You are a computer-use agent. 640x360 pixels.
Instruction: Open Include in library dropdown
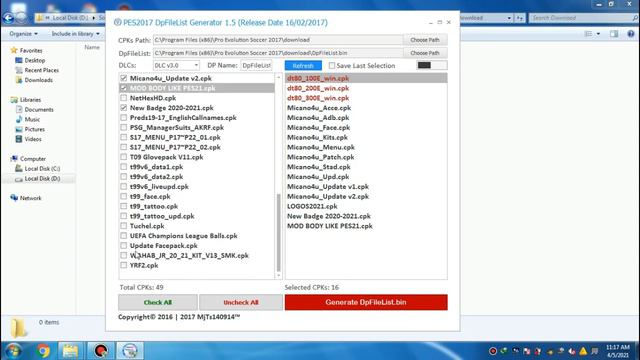click(x=75, y=34)
